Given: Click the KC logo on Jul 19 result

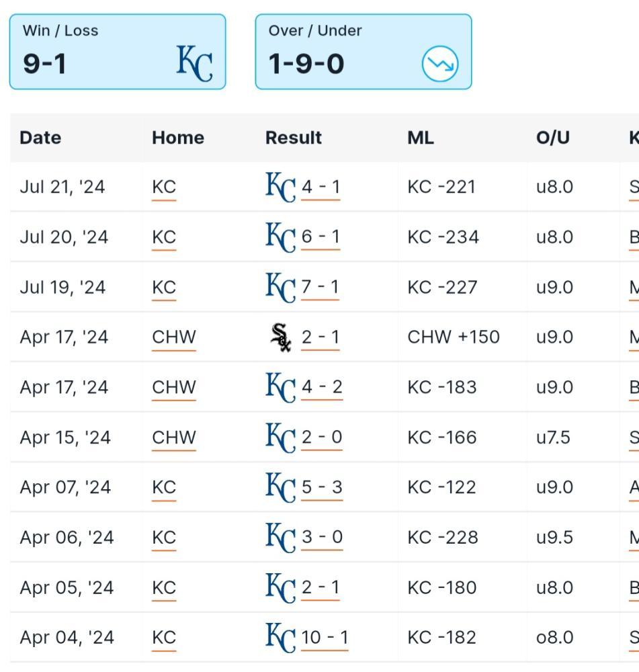Looking at the screenshot, I should (281, 287).
